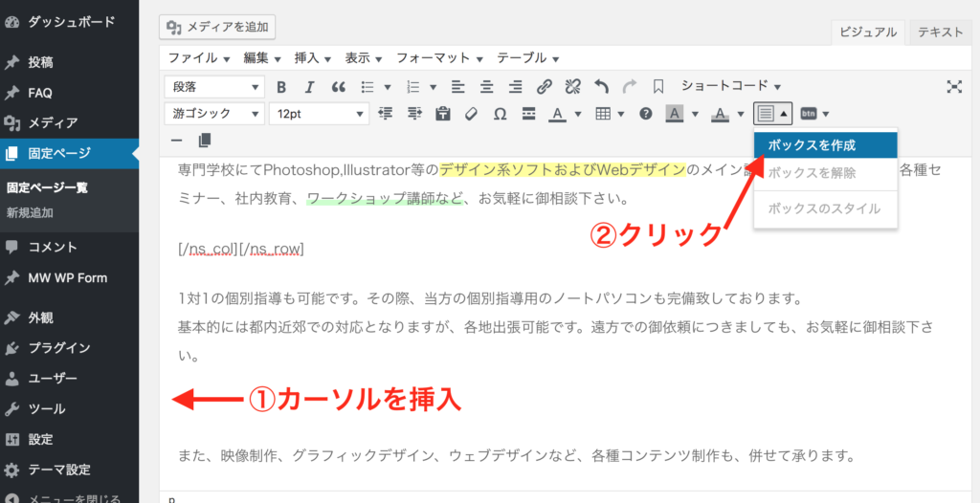This screenshot has height=503, width=980.
Task: Switch to the テキスト editor tab
Action: pyautogui.click(x=940, y=32)
